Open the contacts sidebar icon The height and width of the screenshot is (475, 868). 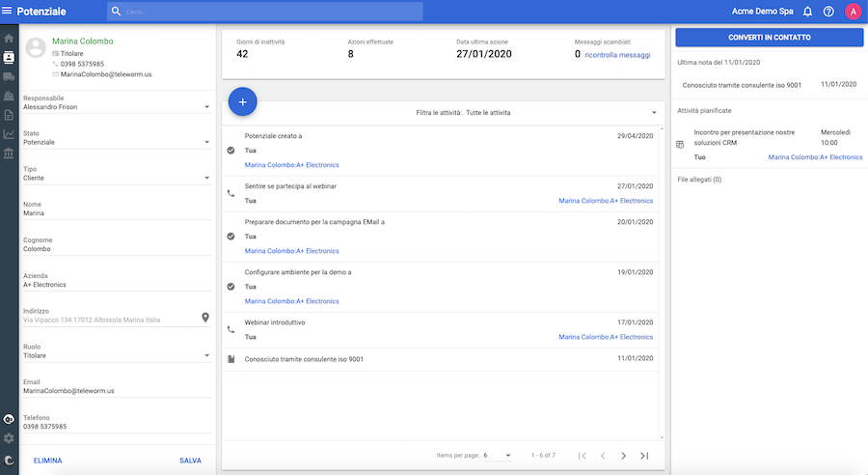click(9, 57)
